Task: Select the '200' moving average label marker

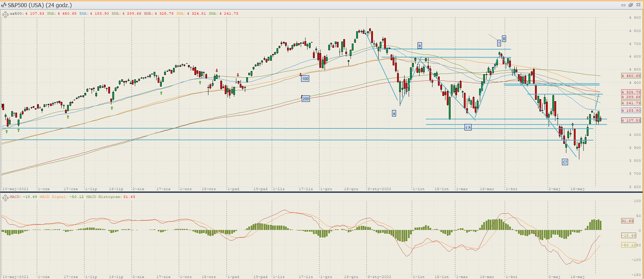Action: click(306, 99)
